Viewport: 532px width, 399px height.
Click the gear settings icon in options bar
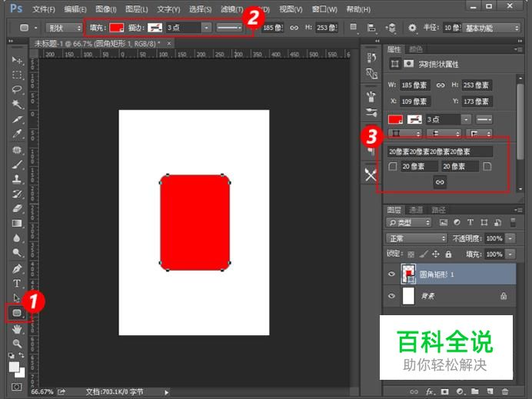coord(412,27)
